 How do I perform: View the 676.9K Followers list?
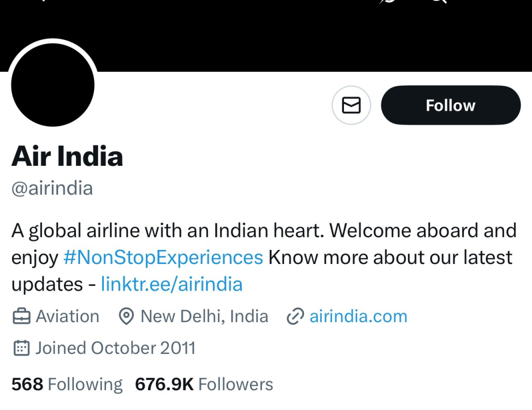pyautogui.click(x=204, y=385)
